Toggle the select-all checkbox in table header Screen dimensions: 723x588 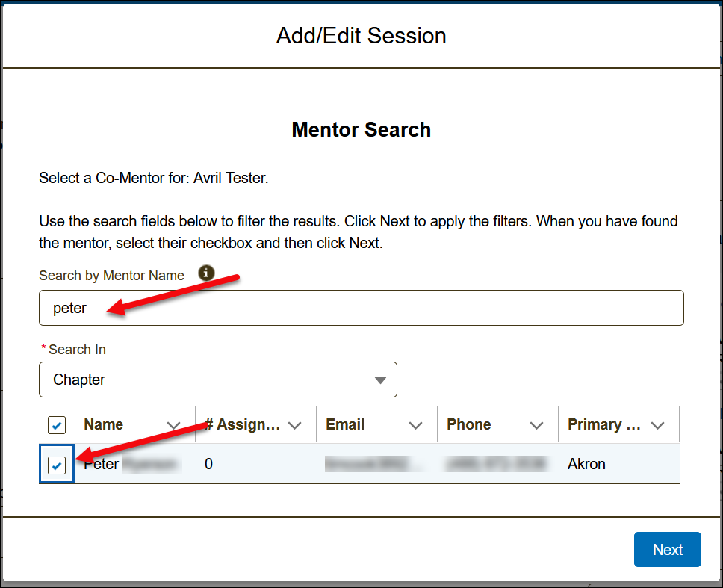57,425
